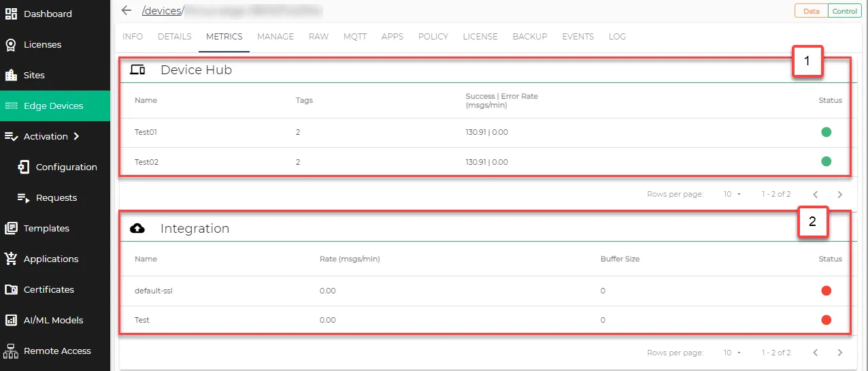Click the green status dot for Test01
This screenshot has width=868, height=371.
(x=826, y=132)
